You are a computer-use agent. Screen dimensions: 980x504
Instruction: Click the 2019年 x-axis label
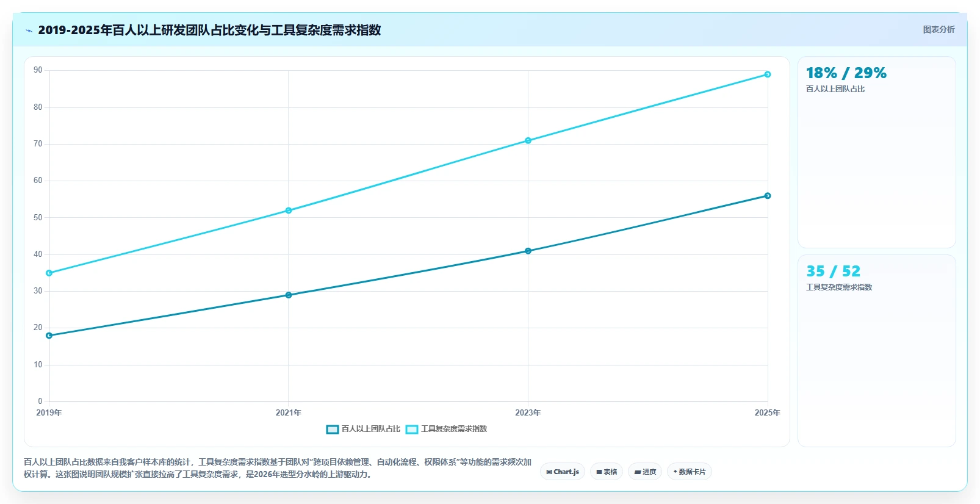coord(49,413)
